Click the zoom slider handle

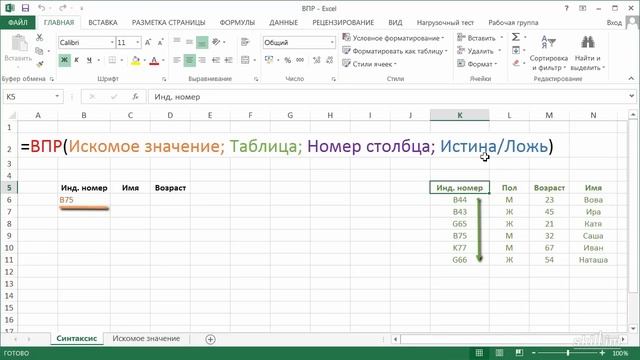pos(568,353)
